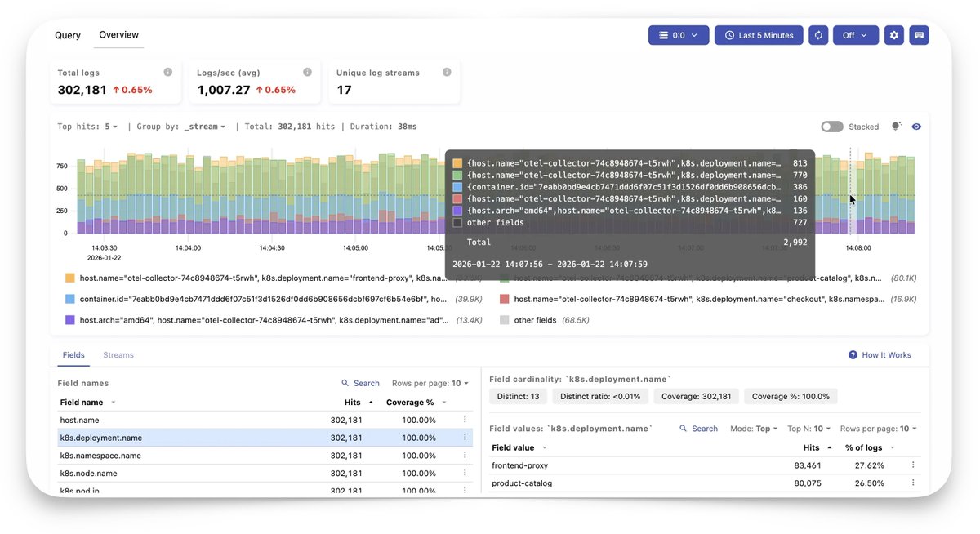
Task: Click the Total logs info icon
Action: [168, 72]
